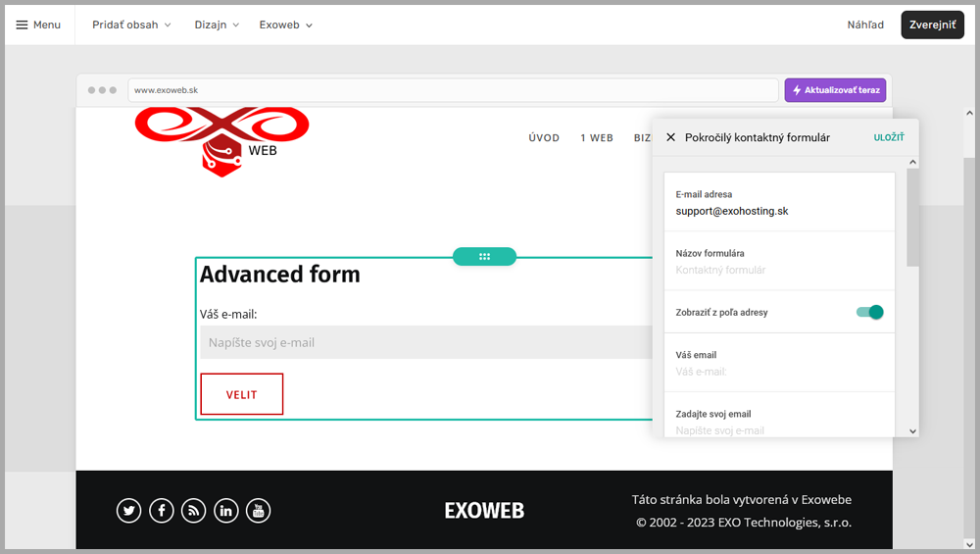The image size is (980, 554).
Task: Go to the ÚVOD navigation item
Action: [544, 138]
